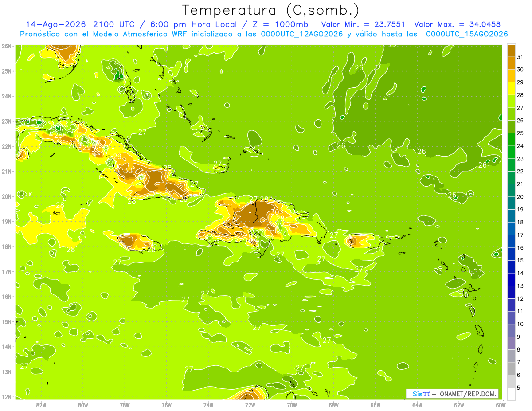This screenshot has height=411, width=532.
Task: Select the color legend number 28
Action: (520, 95)
